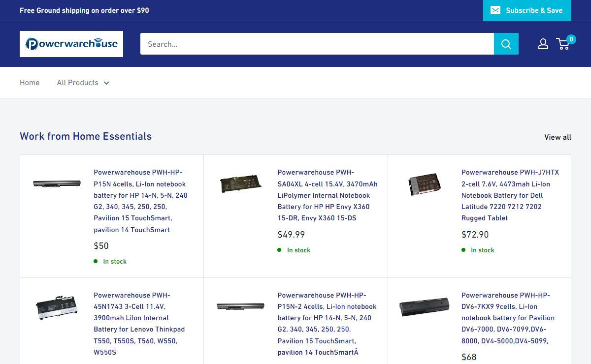Open the PWH-45N1743 Lenovo Thinkpad battery link
This screenshot has width=591, height=364.
[139, 324]
